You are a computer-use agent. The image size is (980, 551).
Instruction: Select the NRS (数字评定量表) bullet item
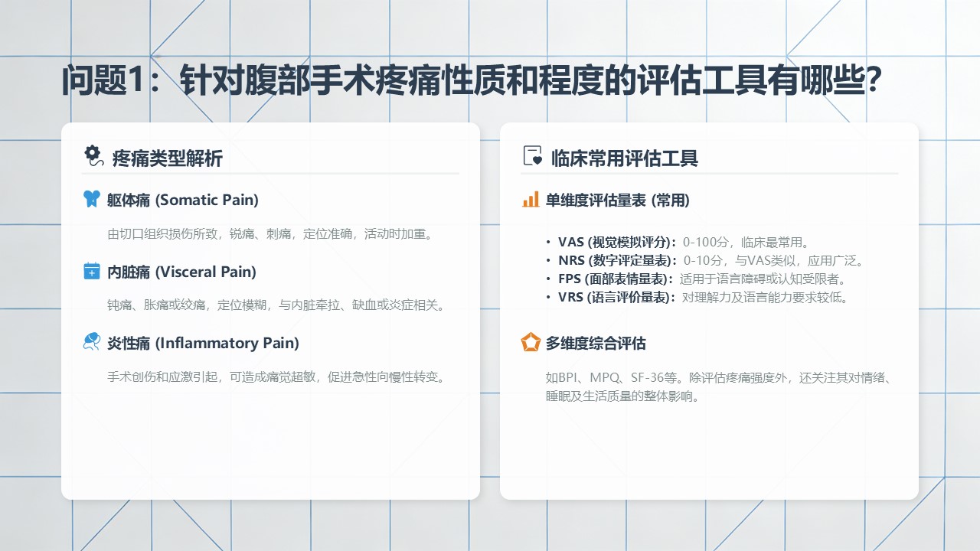click(x=710, y=260)
